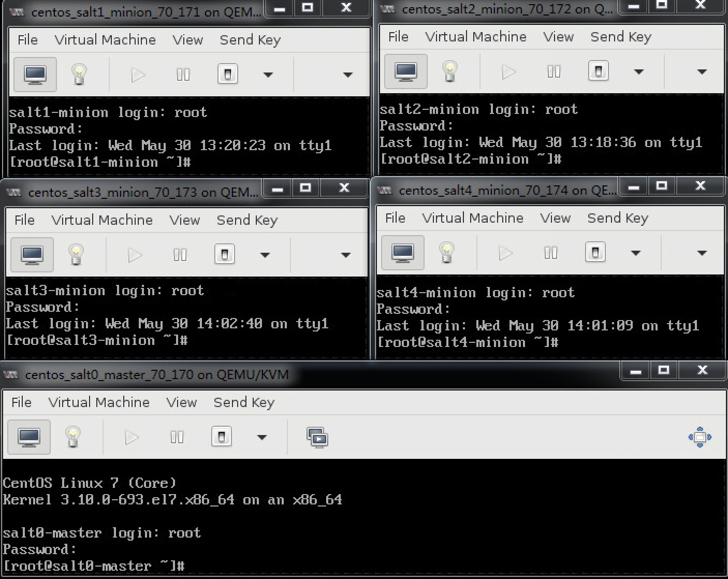Screen dimensions: 728x579
Task: Show hardware details in salt4 minion window
Action: (x=446, y=253)
